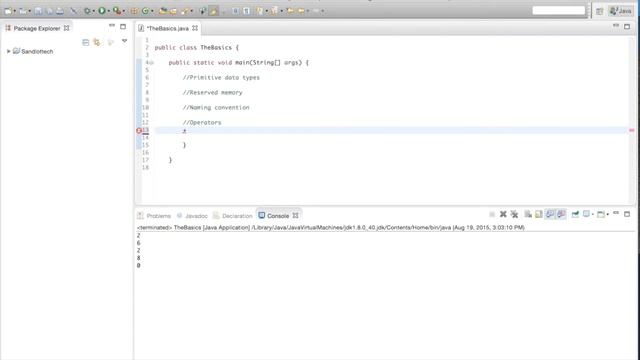This screenshot has width=640, height=360.
Task: Close the TheBasics.java editor tab
Action: click(x=195, y=28)
